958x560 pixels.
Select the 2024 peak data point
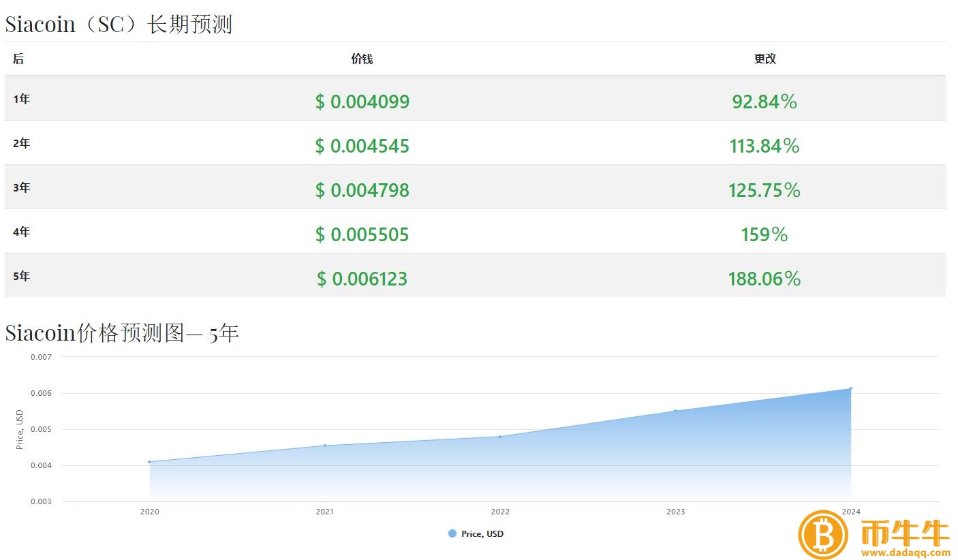(850, 388)
